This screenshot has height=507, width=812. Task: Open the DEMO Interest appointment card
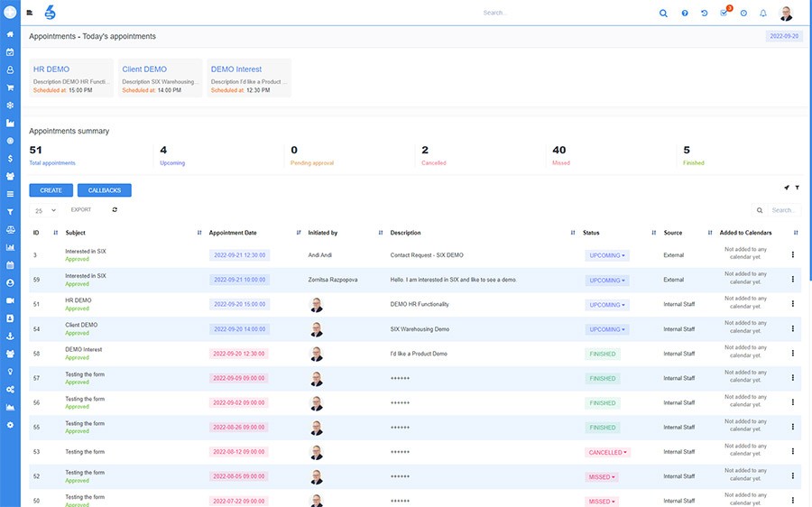pos(249,78)
